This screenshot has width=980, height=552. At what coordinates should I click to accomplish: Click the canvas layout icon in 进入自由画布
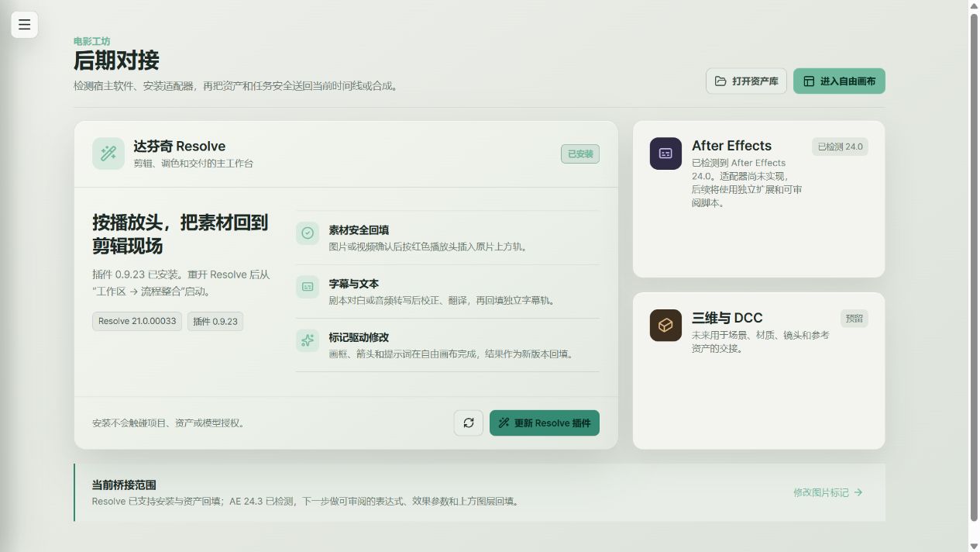(809, 81)
